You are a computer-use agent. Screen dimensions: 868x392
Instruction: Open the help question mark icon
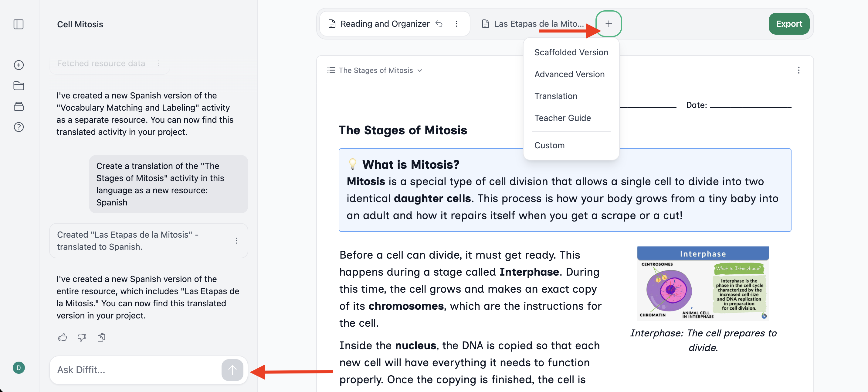pos(19,127)
